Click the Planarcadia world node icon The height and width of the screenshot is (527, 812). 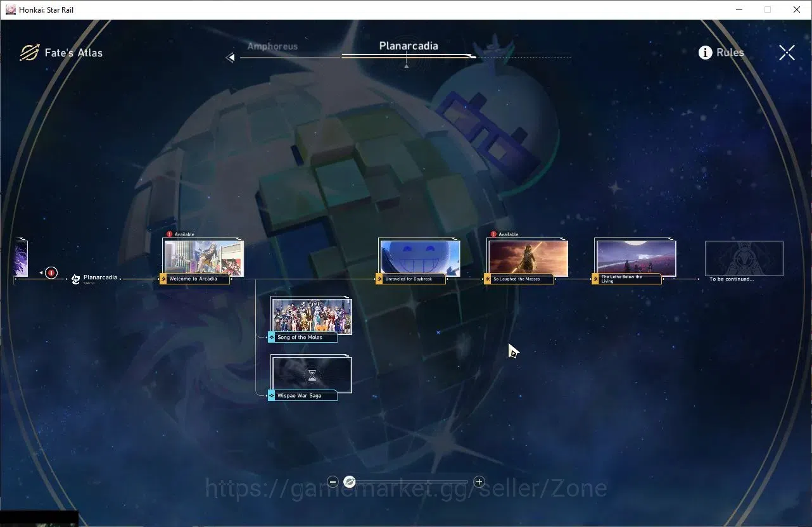pyautogui.click(x=75, y=279)
